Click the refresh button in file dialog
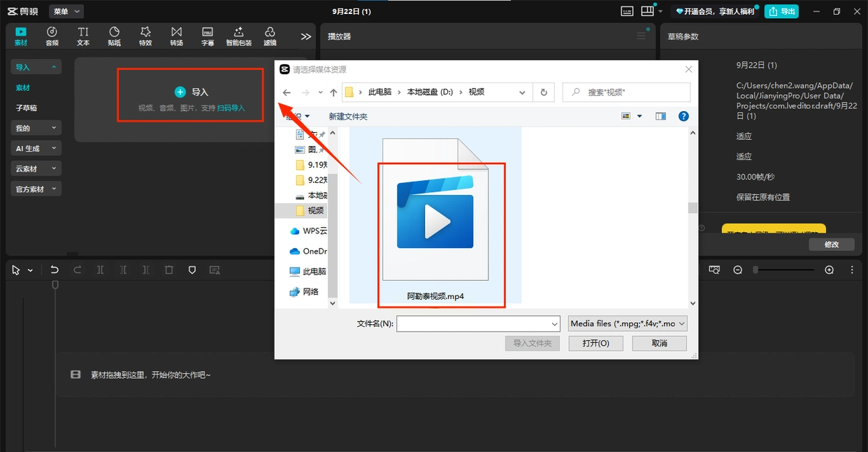The width and height of the screenshot is (868, 452). click(544, 92)
